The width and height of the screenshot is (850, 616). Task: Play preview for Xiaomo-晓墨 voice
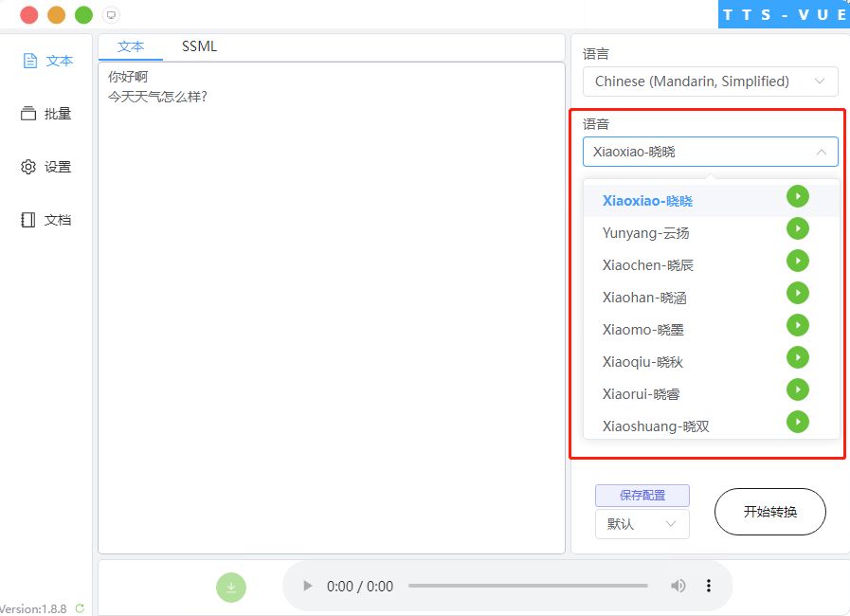tap(798, 325)
